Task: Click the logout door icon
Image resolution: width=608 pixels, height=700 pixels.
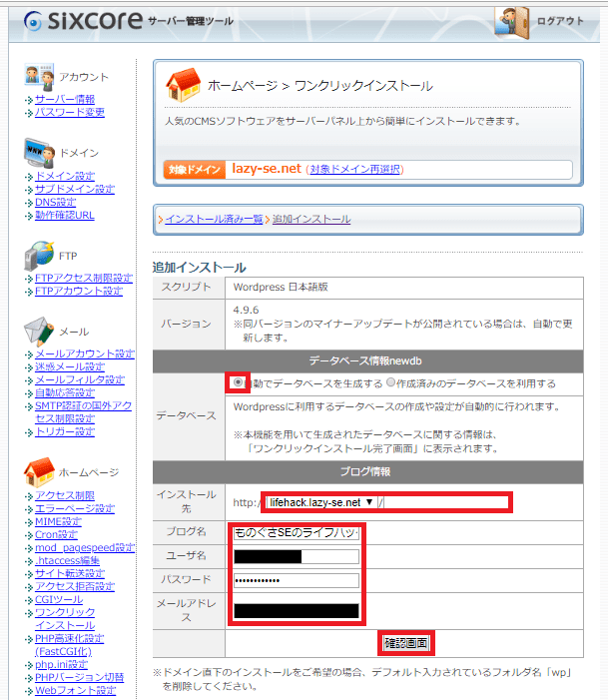Action: click(512, 22)
